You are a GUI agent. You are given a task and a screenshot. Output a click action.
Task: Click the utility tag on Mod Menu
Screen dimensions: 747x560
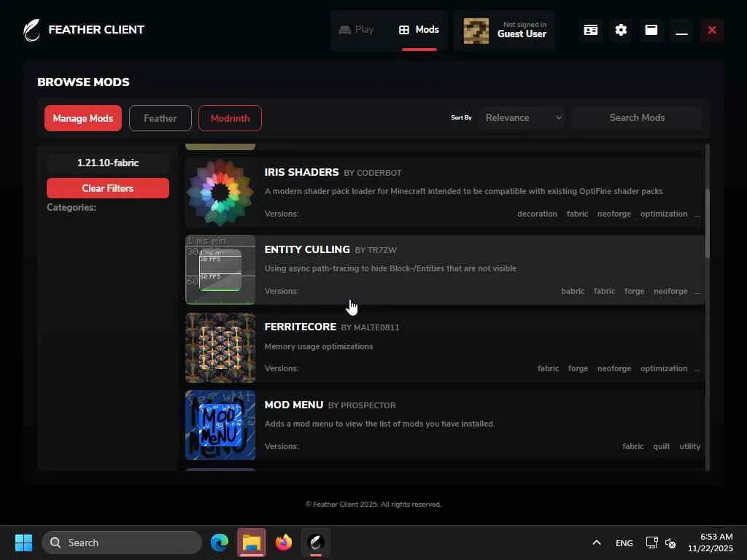click(689, 446)
